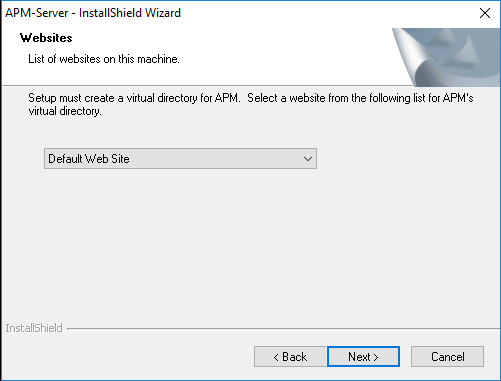Click the chevron inside the website combo box
501x381 pixels.
308,159
